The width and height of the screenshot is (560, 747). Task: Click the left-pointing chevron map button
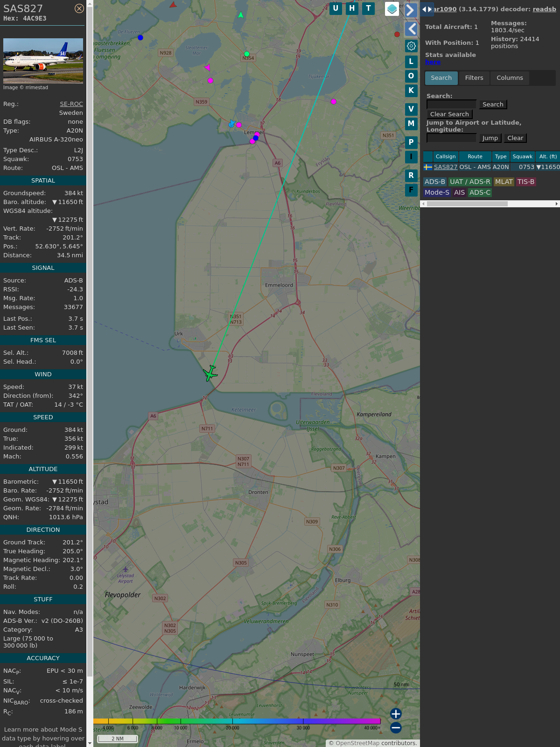click(x=411, y=29)
